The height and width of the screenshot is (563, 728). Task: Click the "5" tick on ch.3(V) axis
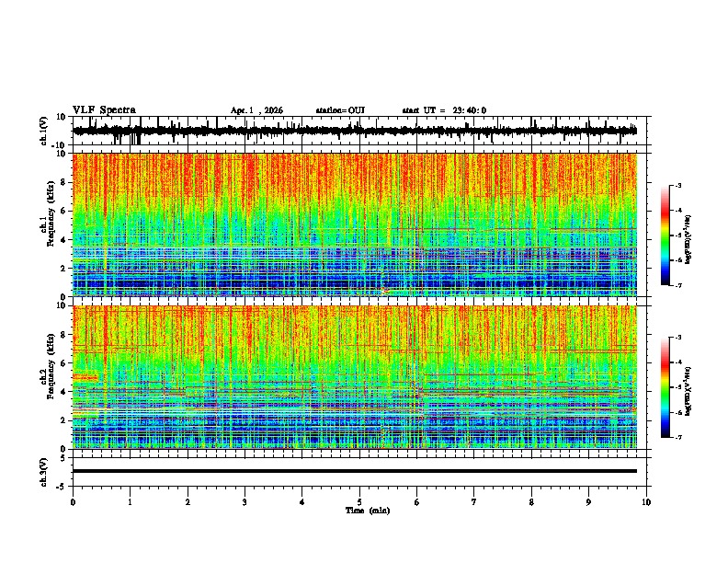click(63, 458)
